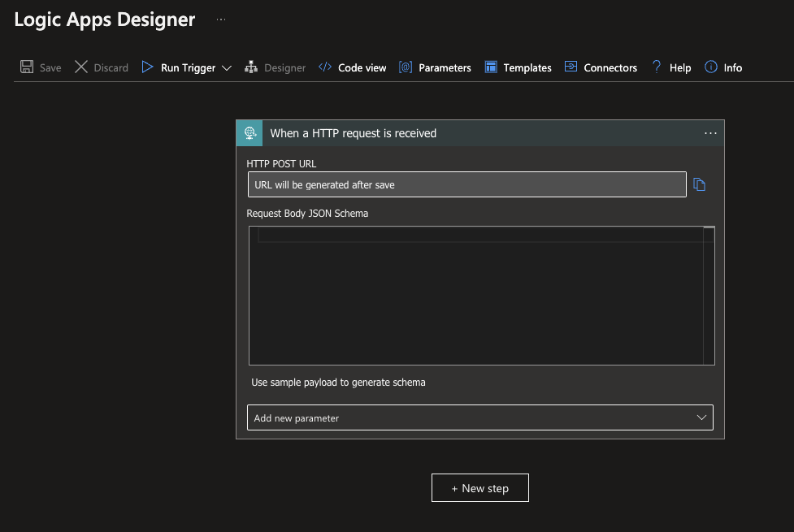Click the Discard label in toolbar
Screen dimensions: 794x532
(x=111, y=68)
